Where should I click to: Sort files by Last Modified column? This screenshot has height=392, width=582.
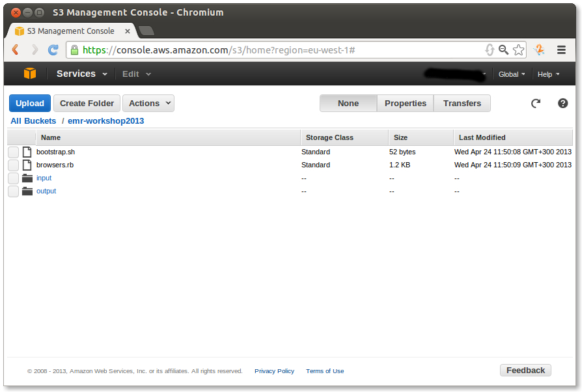tap(482, 137)
